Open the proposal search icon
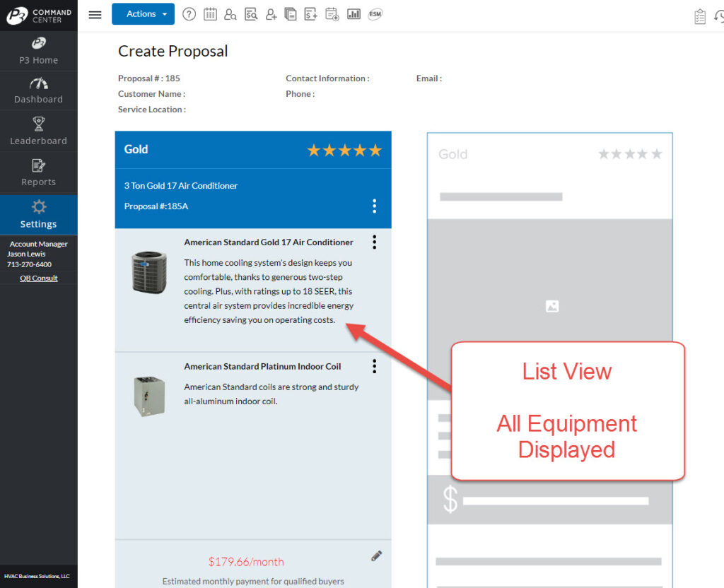724x588 pixels. click(251, 13)
